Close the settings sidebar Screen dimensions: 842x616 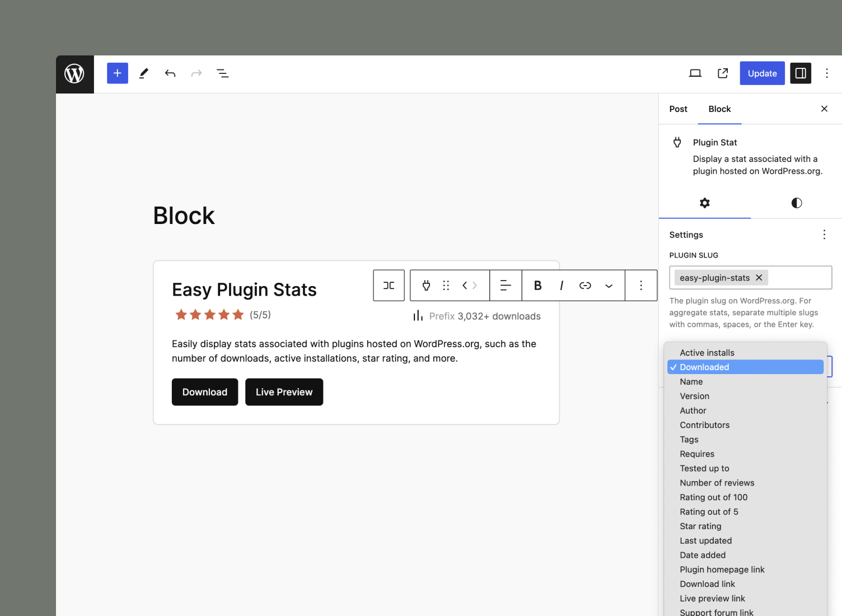pos(824,109)
